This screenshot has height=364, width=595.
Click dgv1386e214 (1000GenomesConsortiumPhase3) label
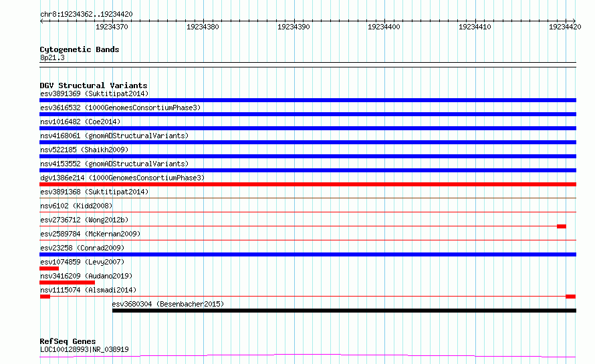[122, 178]
